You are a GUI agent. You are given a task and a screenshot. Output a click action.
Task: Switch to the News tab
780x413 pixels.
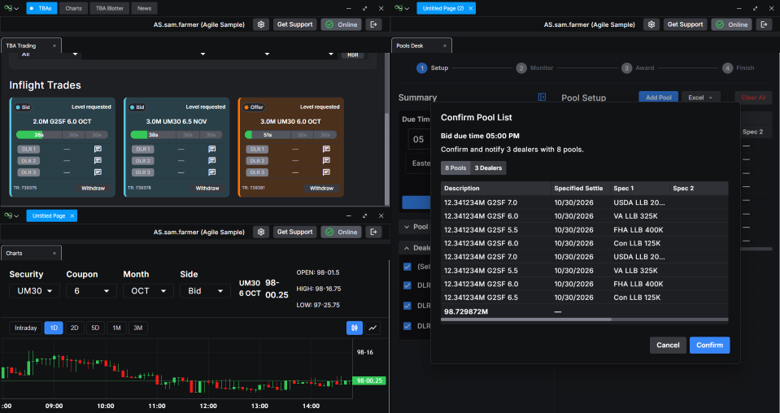(x=144, y=8)
